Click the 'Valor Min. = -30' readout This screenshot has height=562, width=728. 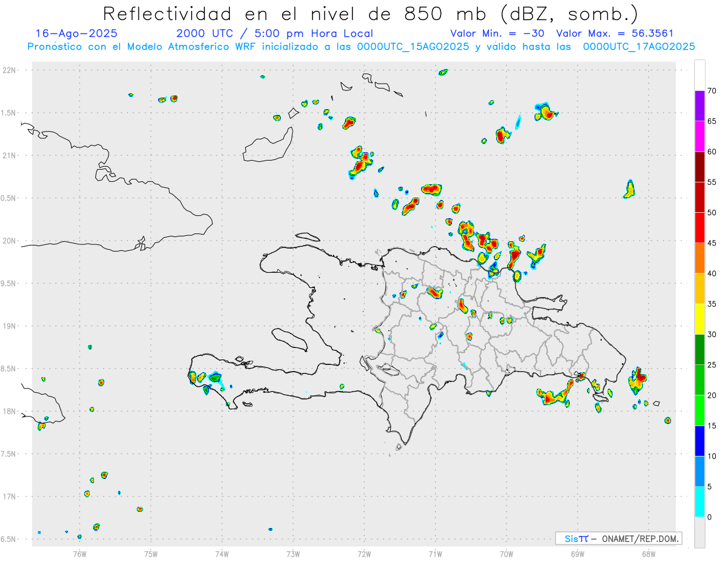(x=497, y=33)
